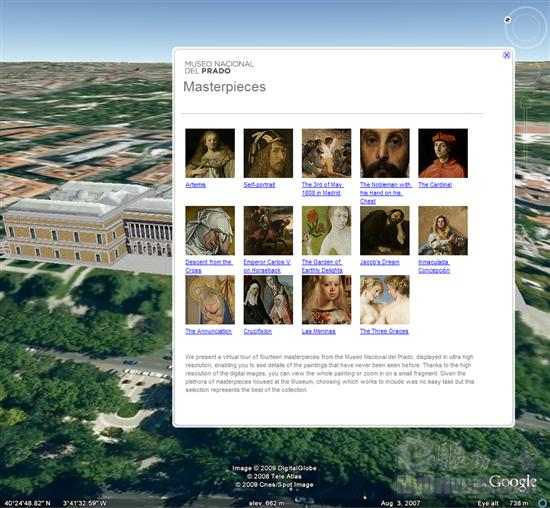550x508 pixels.
Task: Click the Las Meninas thumbnail
Action: click(327, 300)
